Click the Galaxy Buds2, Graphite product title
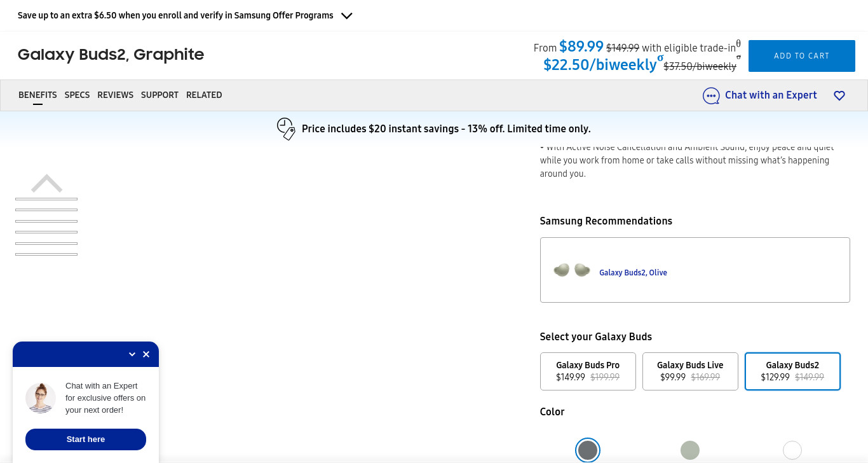 click(x=111, y=55)
